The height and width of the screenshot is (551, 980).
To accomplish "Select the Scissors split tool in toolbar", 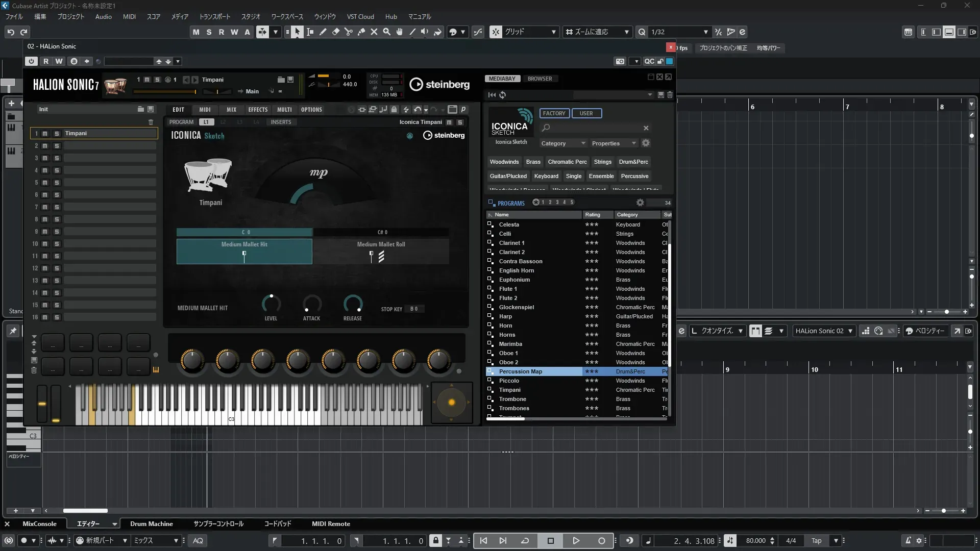I will (349, 32).
